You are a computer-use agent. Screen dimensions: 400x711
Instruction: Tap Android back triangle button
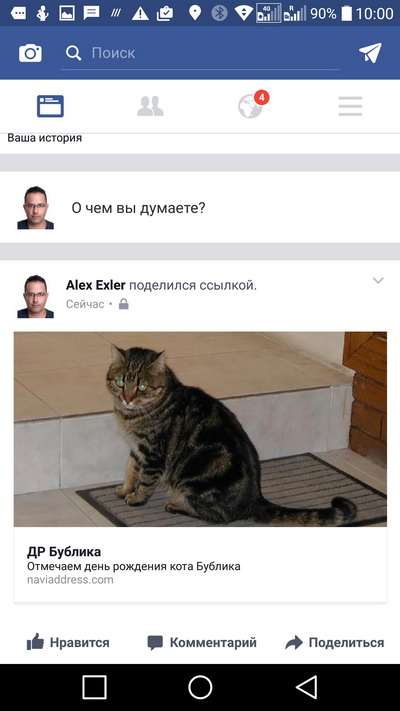[x=307, y=687]
